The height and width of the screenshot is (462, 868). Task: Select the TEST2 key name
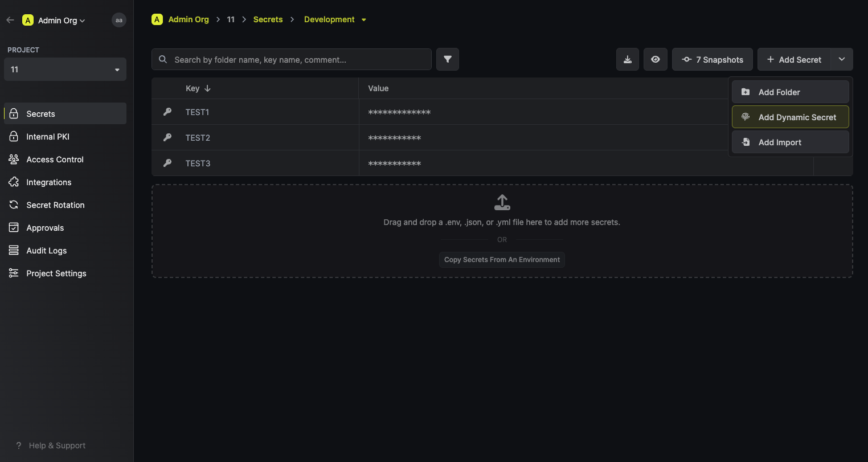pyautogui.click(x=198, y=138)
